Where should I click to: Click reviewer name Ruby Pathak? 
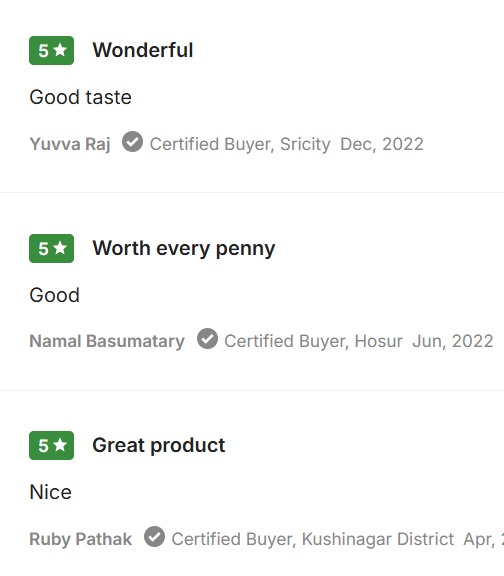click(80, 539)
